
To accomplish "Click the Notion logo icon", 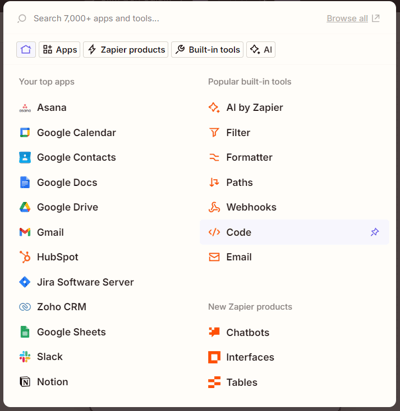I will pyautogui.click(x=25, y=382).
